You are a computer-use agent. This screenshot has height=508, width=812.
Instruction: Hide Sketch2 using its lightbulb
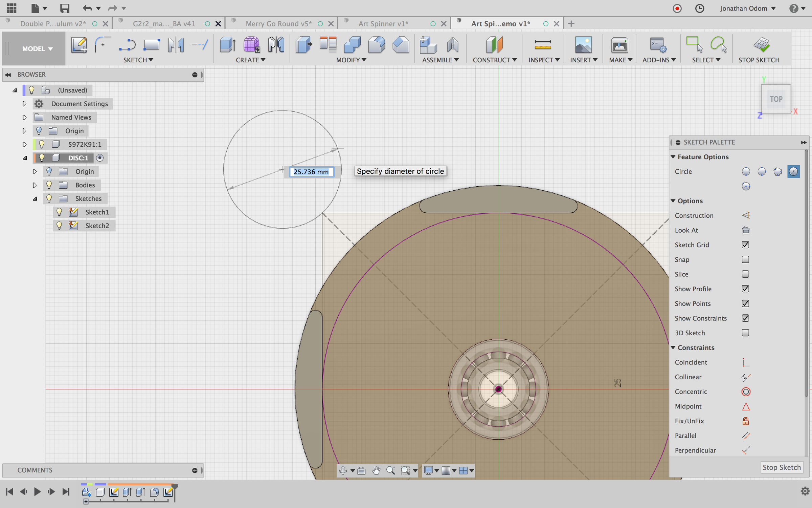(x=59, y=226)
